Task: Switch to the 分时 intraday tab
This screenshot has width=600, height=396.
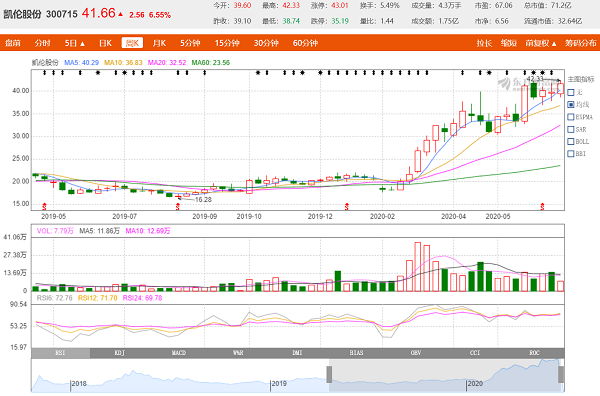Action: tap(42, 43)
